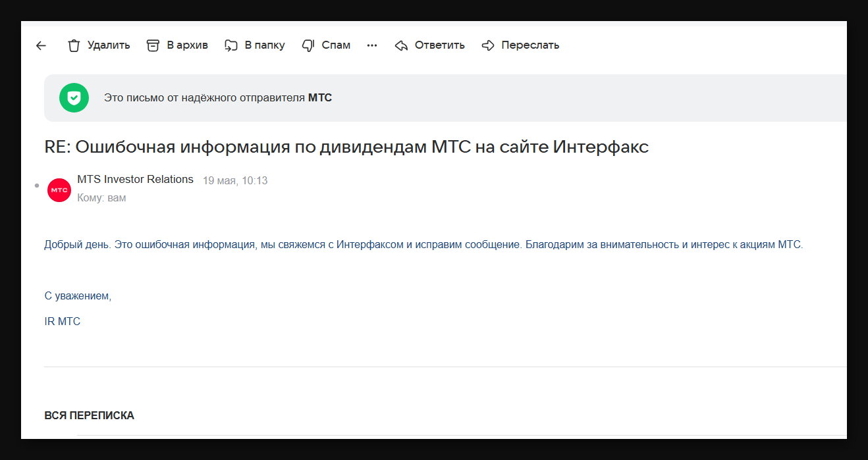Click the green shield trusted-sender icon
The image size is (868, 460).
(74, 98)
